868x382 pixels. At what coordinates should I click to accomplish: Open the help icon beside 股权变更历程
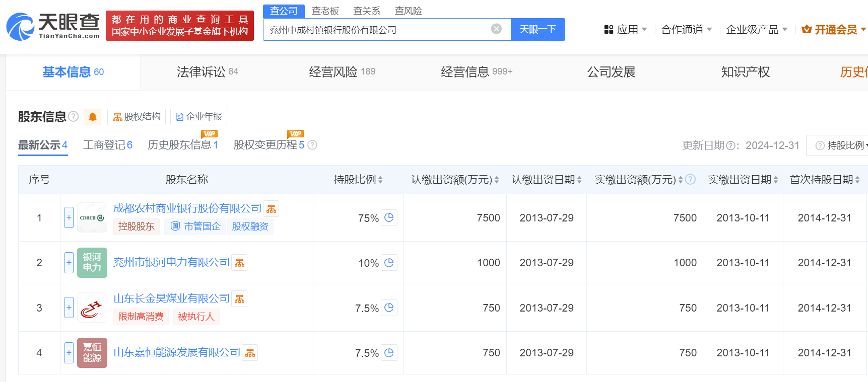pos(312,145)
